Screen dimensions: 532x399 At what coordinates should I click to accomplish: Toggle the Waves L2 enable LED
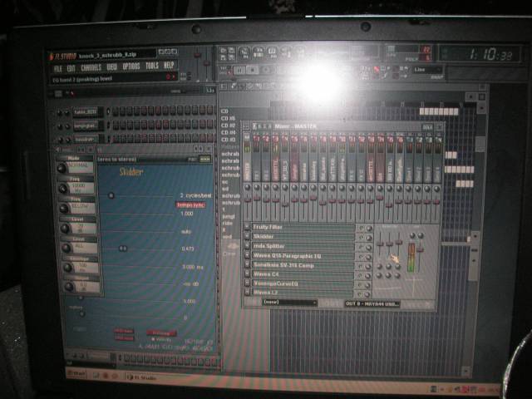(x=361, y=293)
